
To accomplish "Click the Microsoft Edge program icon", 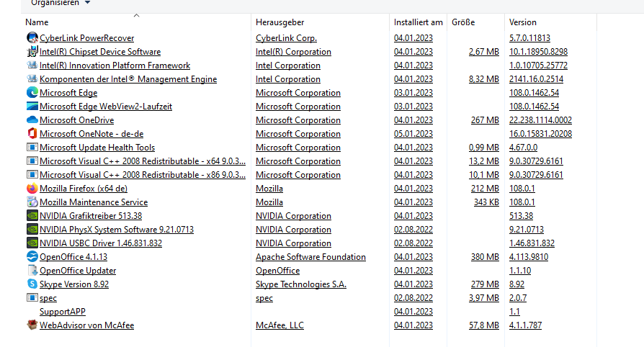I will (x=32, y=93).
